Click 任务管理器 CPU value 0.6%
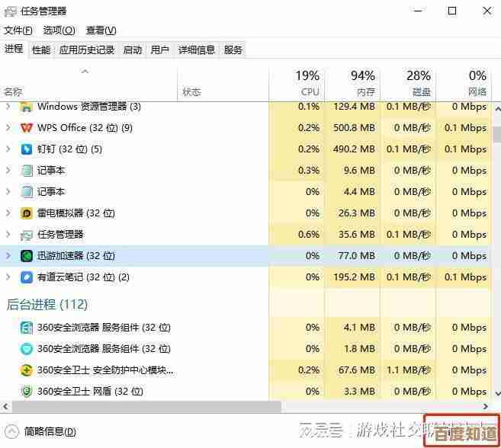The width and height of the screenshot is (501, 448). tap(309, 235)
